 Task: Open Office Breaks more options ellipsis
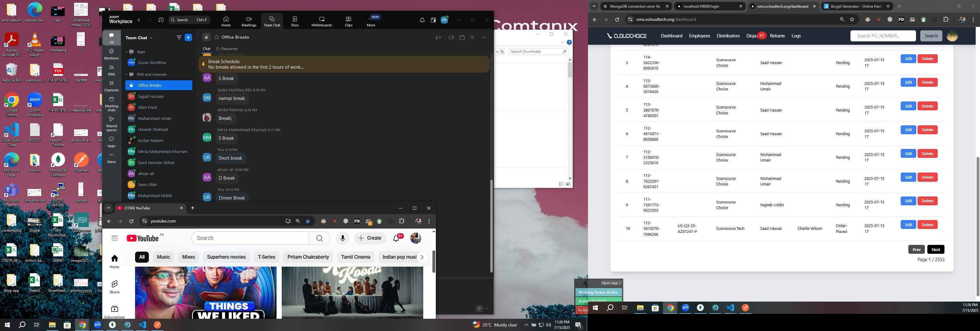click(484, 37)
